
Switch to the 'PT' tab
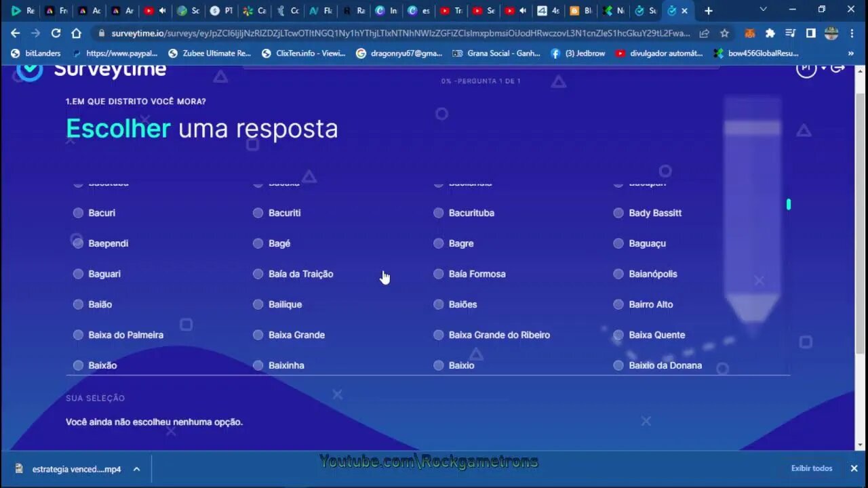click(221, 11)
